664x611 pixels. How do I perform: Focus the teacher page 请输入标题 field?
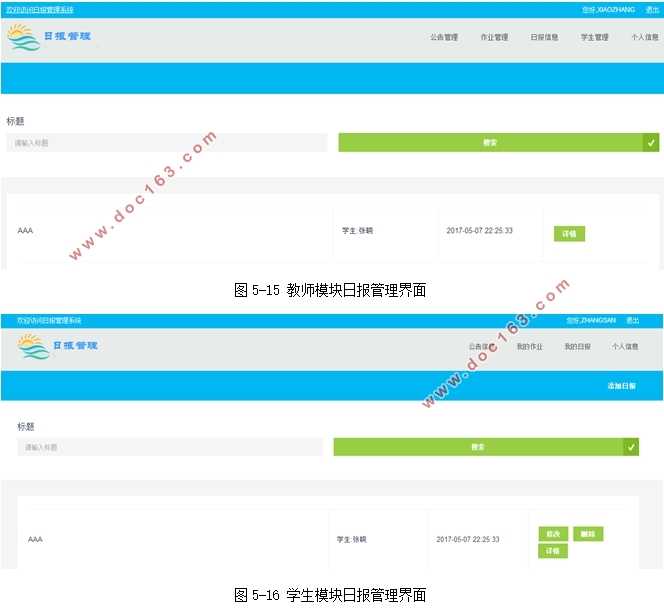click(167, 143)
